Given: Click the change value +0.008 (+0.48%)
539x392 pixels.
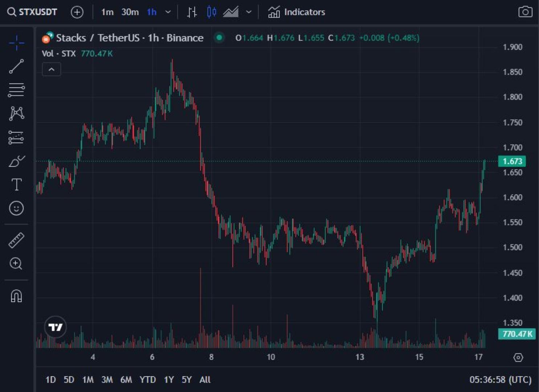Looking at the screenshot, I should click(389, 38).
